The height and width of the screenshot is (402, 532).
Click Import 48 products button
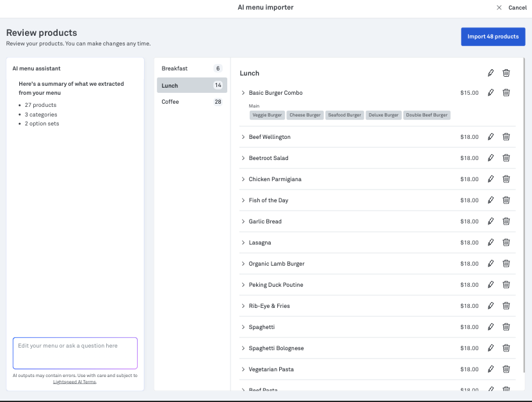493,36
